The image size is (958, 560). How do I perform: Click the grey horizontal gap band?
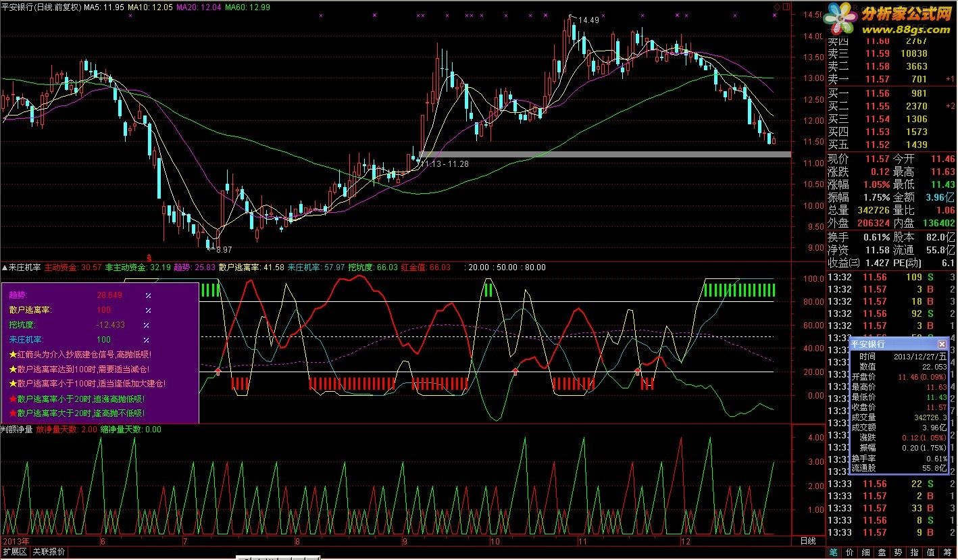click(x=605, y=155)
